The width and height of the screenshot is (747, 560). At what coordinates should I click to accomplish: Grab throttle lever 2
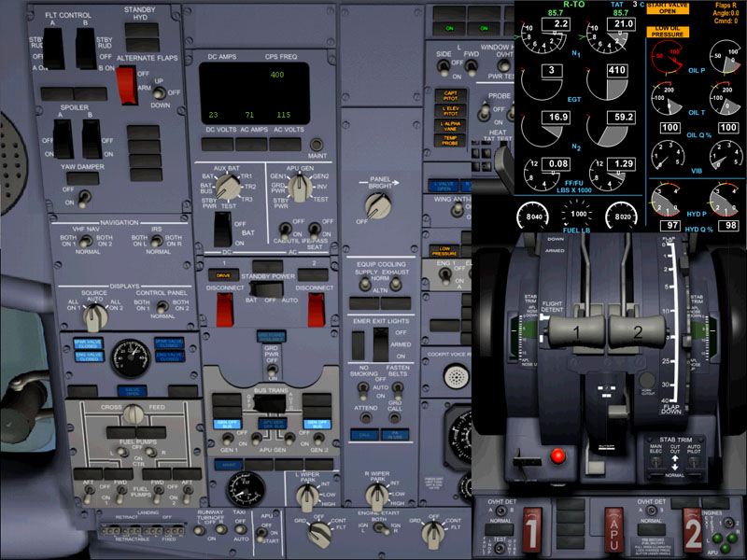point(638,331)
